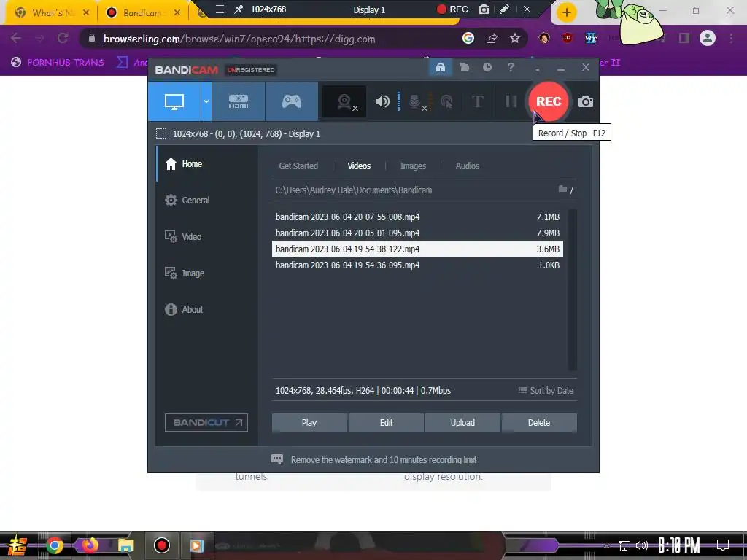The width and height of the screenshot is (747, 560).
Task: Click the Google icon in address bar
Action: [468, 38]
